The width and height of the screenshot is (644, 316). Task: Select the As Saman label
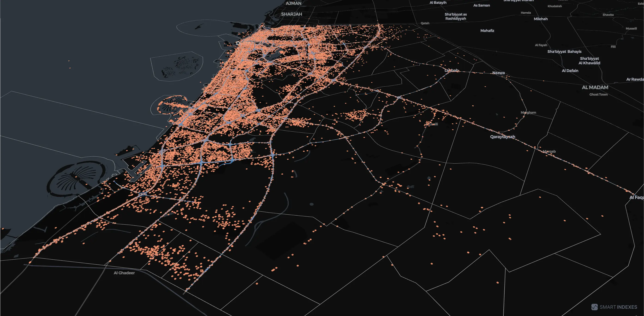481,5
